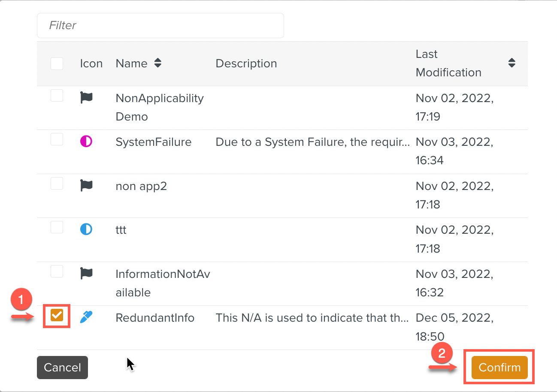
Task: Click the flag icon beside non app2
Action: pyautogui.click(x=86, y=186)
